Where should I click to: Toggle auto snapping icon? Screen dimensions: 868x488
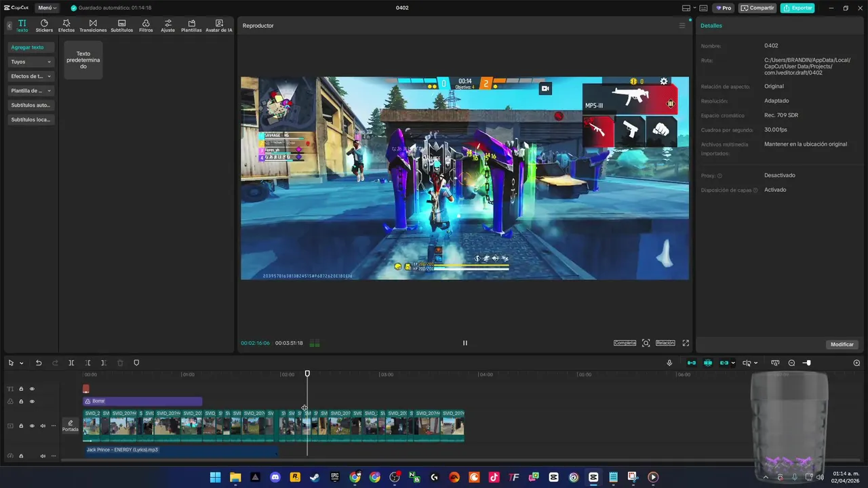(x=708, y=363)
